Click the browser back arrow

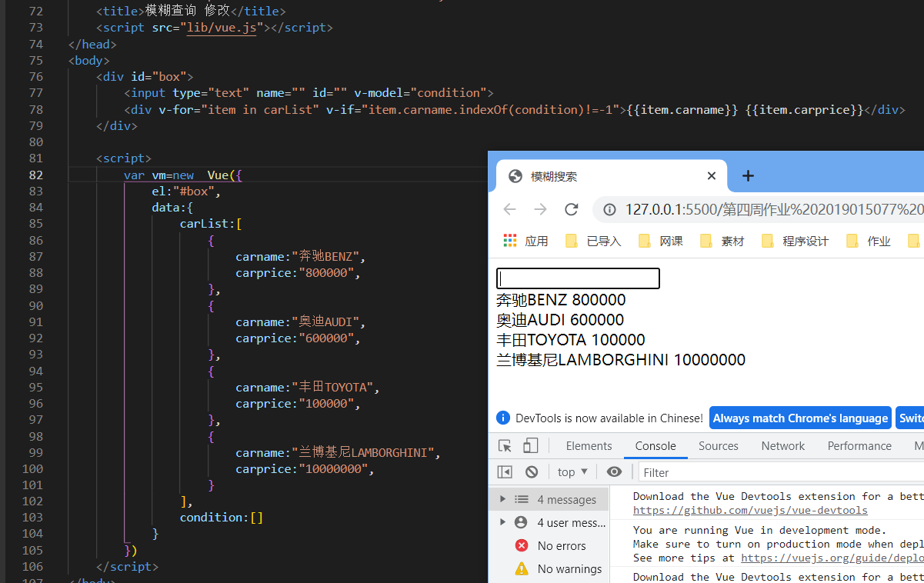pos(509,209)
